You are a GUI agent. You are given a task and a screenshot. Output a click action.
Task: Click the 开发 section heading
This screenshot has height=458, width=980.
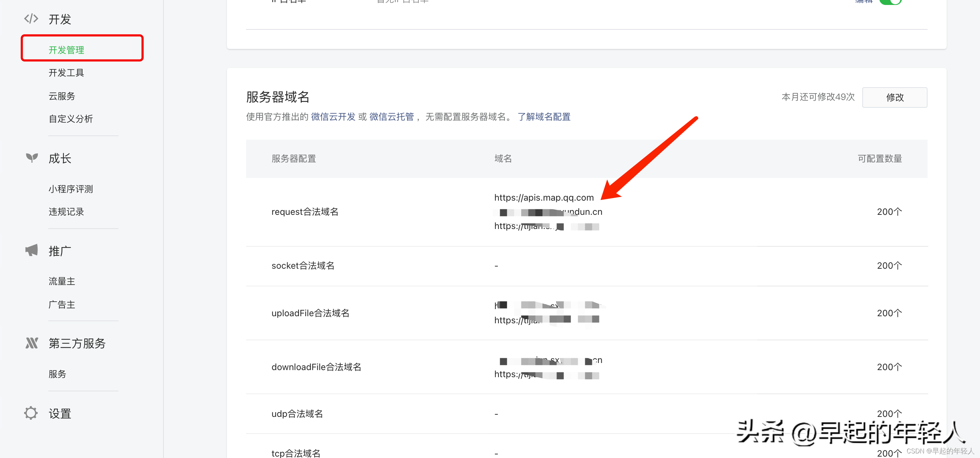(x=60, y=19)
